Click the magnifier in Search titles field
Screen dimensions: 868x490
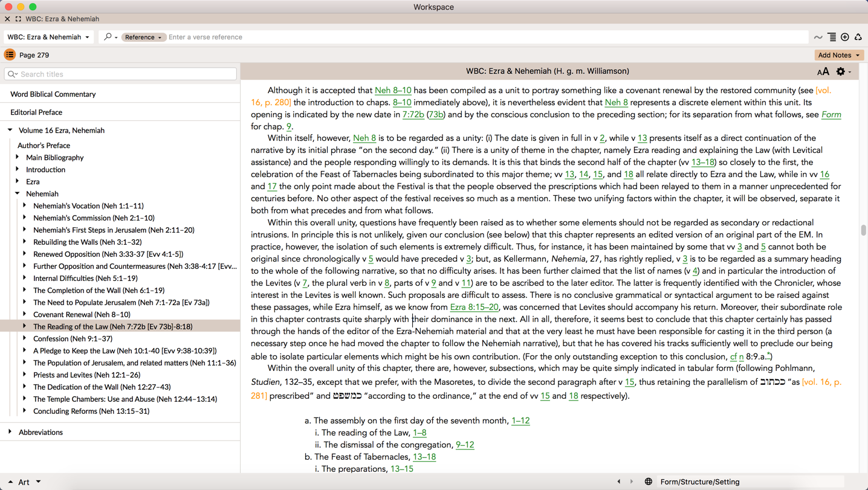pyautogui.click(x=12, y=74)
